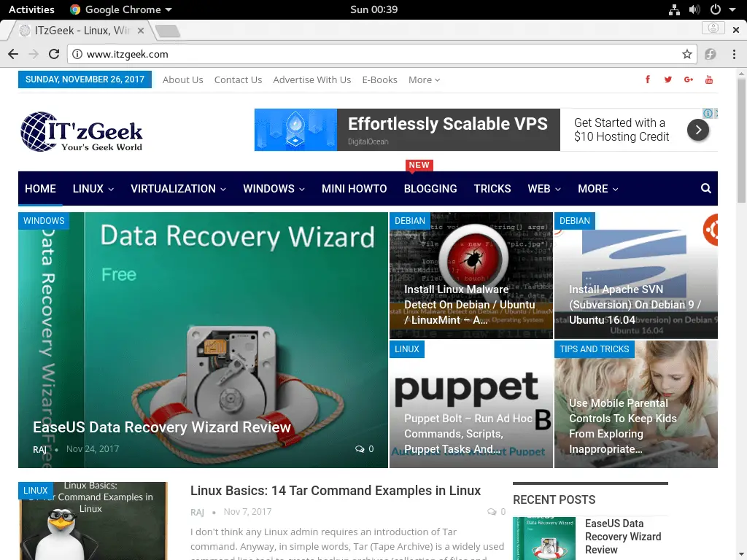
Task: Open the Contact Us link
Action: 238,80
